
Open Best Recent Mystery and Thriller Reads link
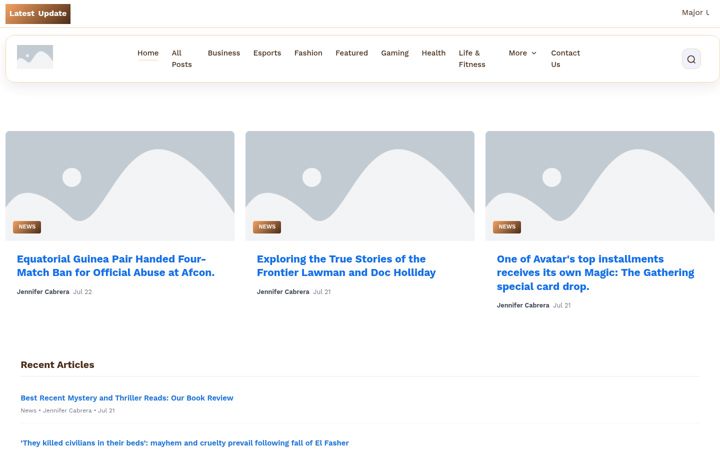click(127, 398)
